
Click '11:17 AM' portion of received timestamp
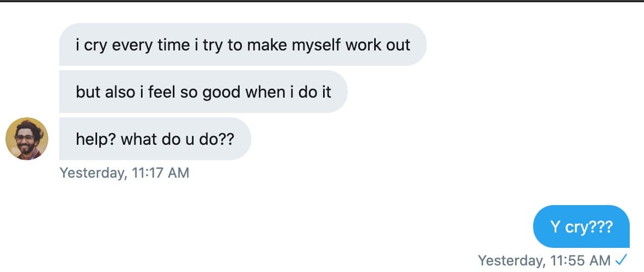click(161, 173)
